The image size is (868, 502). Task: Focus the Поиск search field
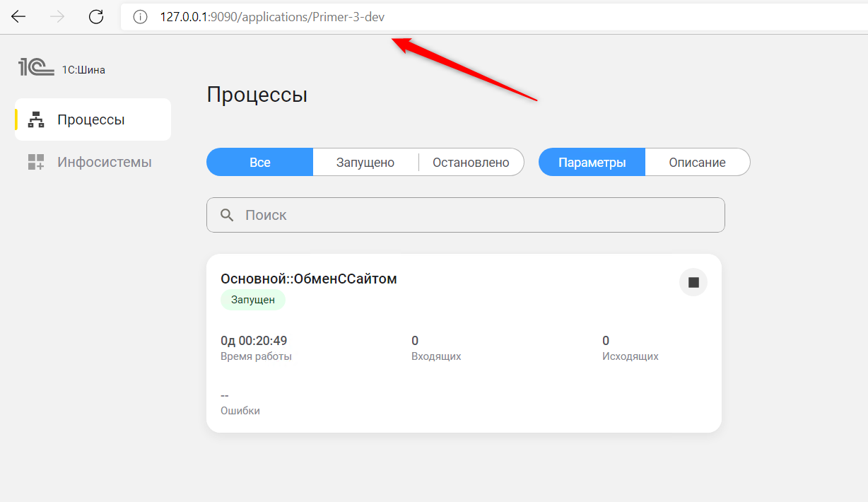474,215
